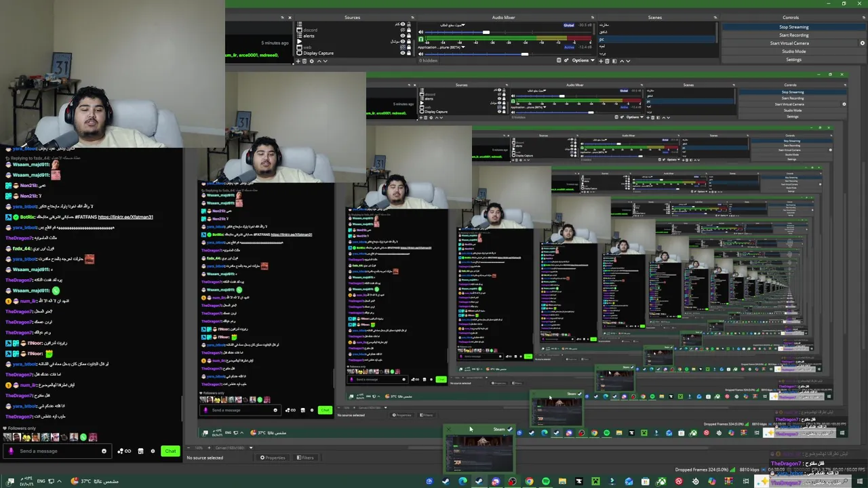Click 'Dropped Frames 324 (0.0%)' in bottom status bar

point(702,469)
